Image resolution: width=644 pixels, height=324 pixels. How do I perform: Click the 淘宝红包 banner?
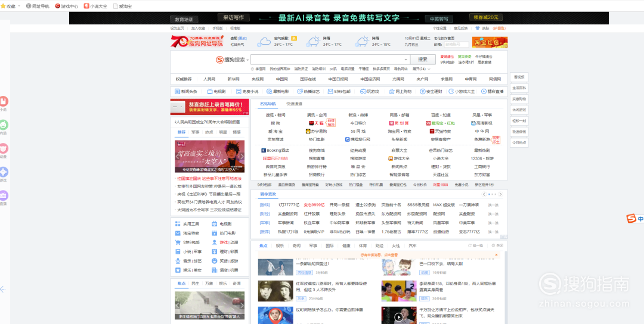tap(490, 42)
